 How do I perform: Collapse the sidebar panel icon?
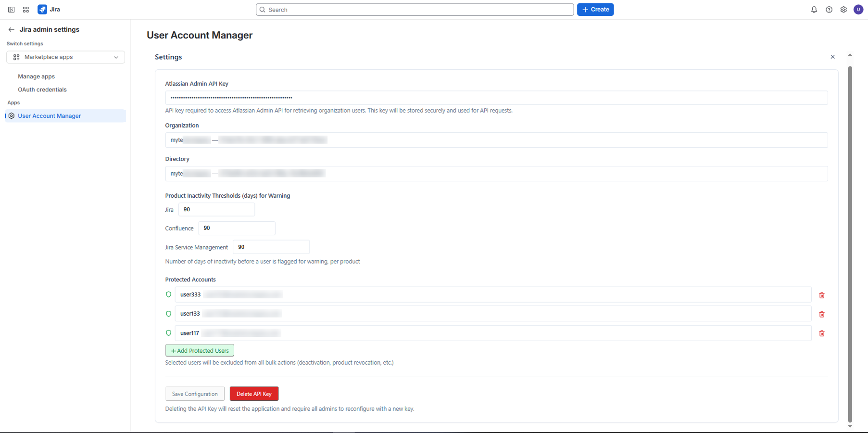coord(11,10)
